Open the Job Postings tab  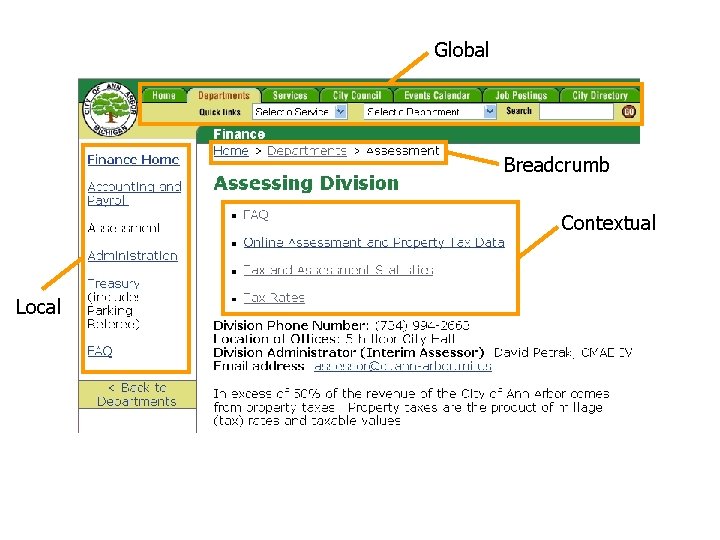pyautogui.click(x=521, y=95)
